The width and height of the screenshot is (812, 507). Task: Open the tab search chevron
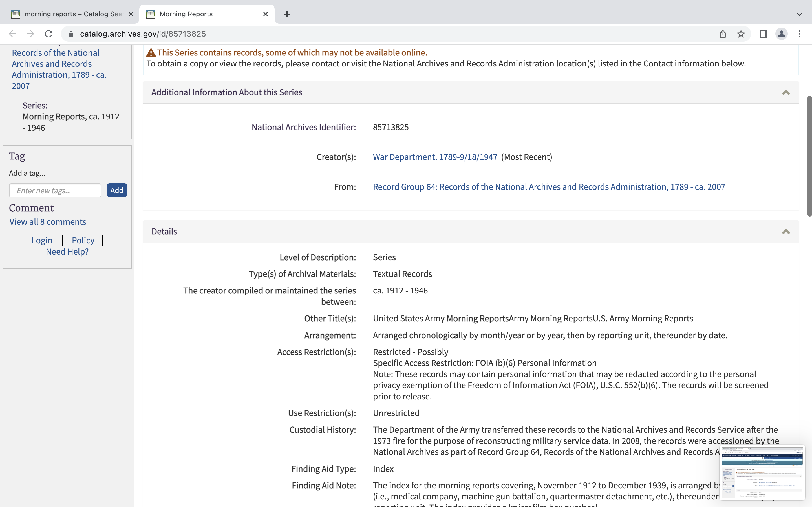click(799, 14)
